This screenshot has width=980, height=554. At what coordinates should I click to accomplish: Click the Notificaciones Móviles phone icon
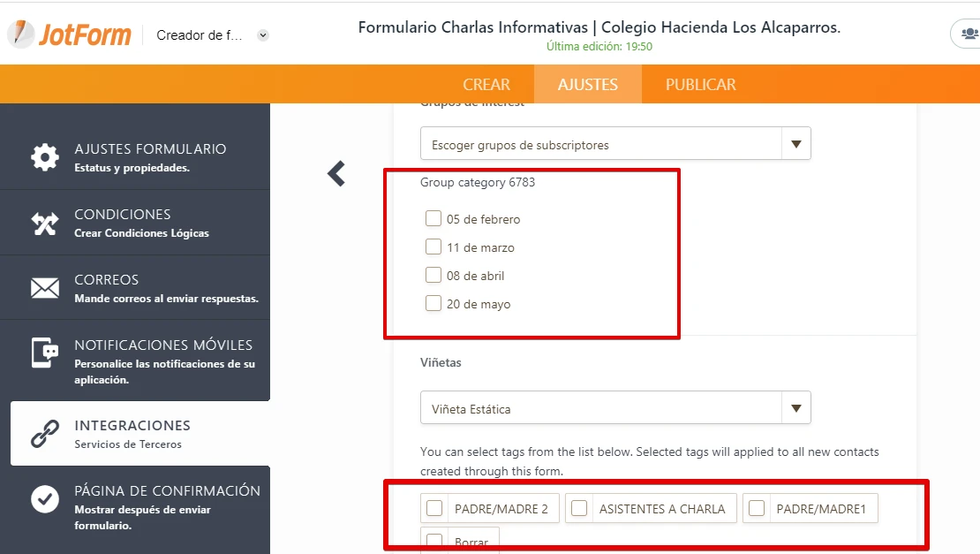(45, 353)
